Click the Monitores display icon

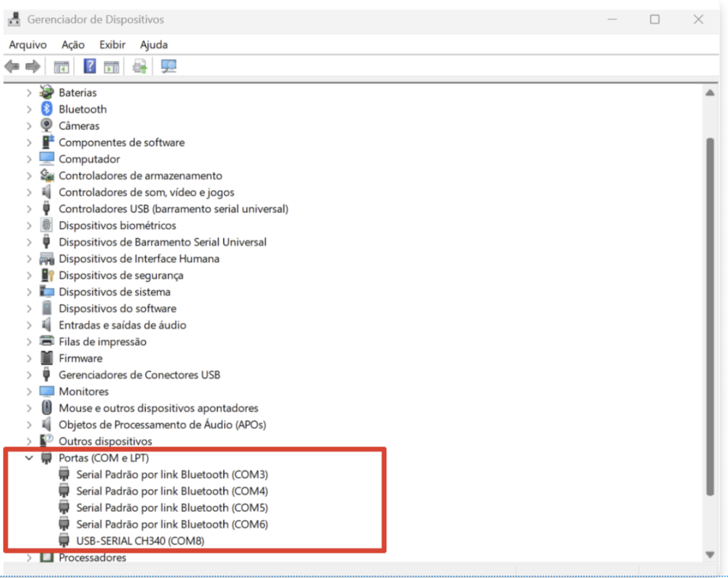pyautogui.click(x=46, y=391)
